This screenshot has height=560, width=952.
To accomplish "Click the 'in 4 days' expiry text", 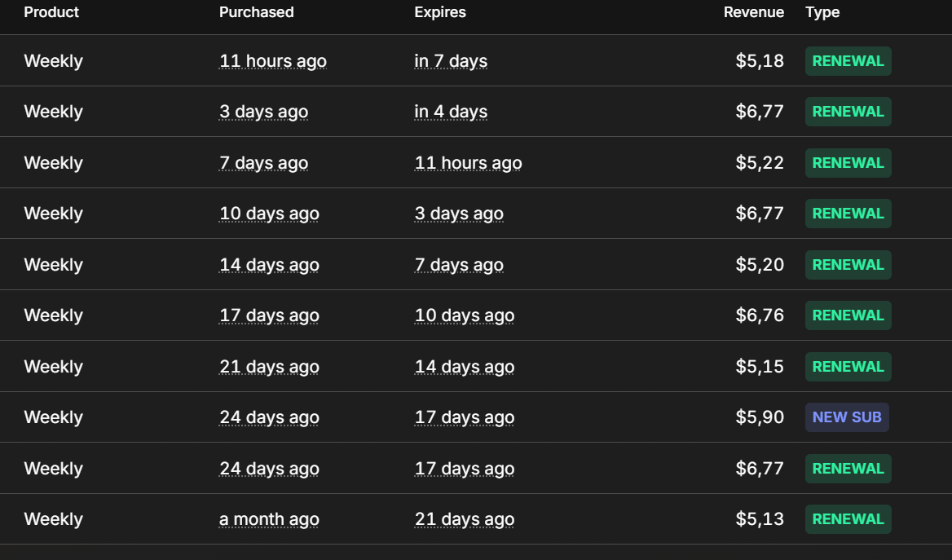I will [x=451, y=112].
